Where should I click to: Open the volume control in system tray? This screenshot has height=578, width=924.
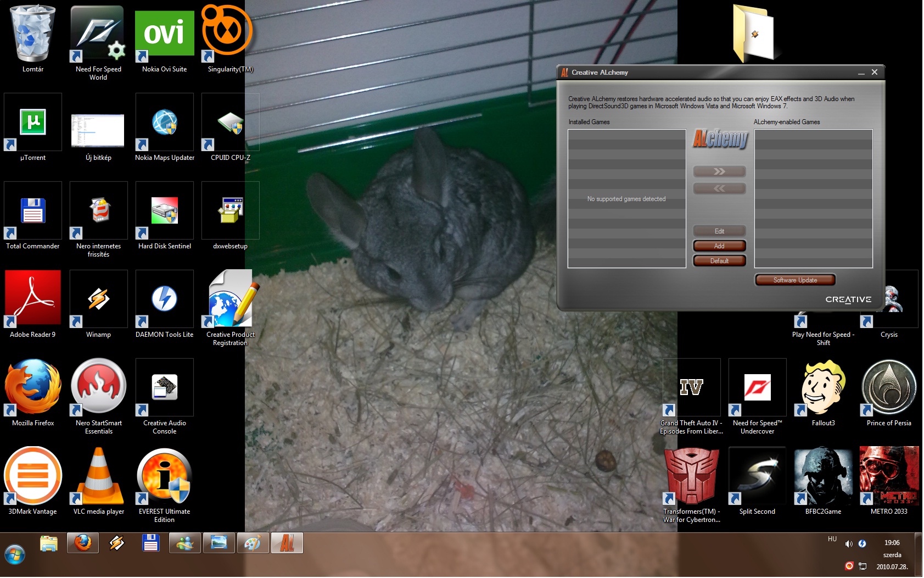click(849, 544)
